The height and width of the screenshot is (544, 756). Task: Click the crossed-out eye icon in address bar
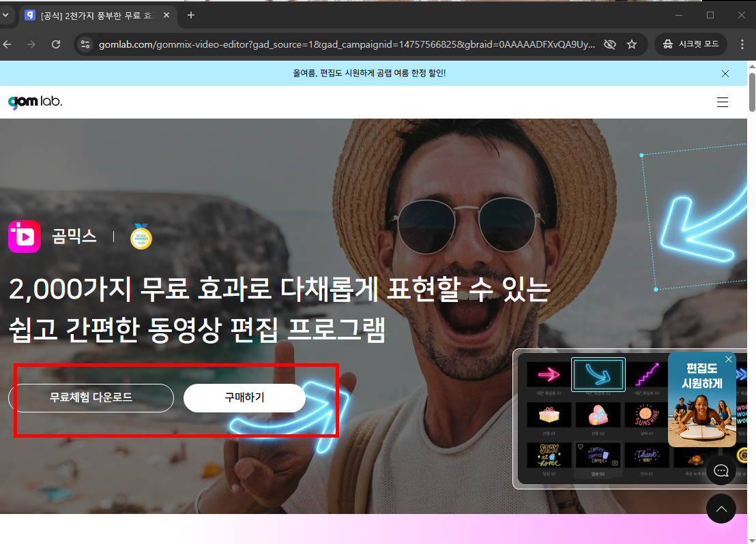(x=609, y=44)
